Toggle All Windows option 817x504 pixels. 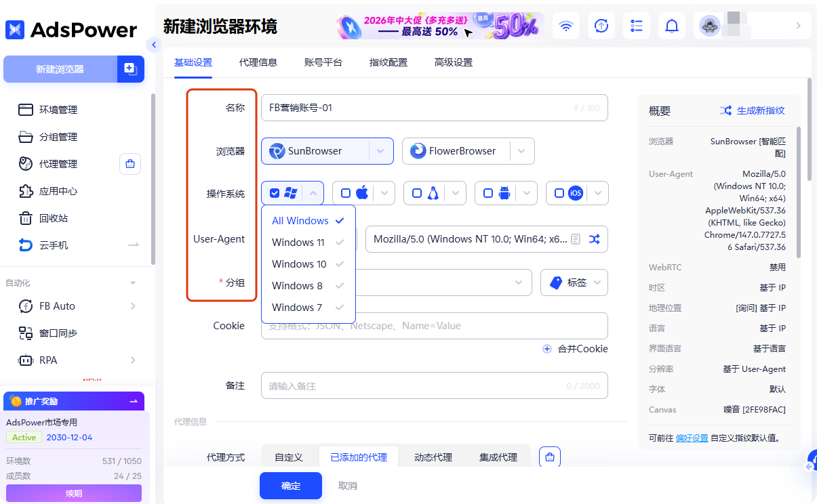pyautogui.click(x=308, y=221)
